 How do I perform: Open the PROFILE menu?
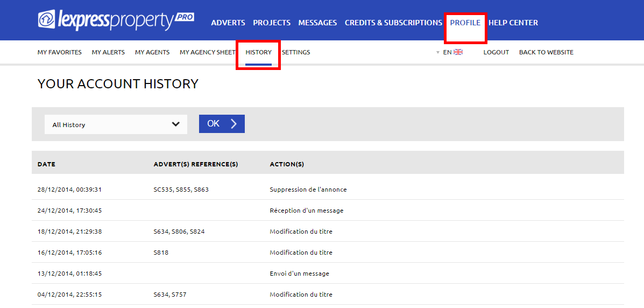pos(465,23)
